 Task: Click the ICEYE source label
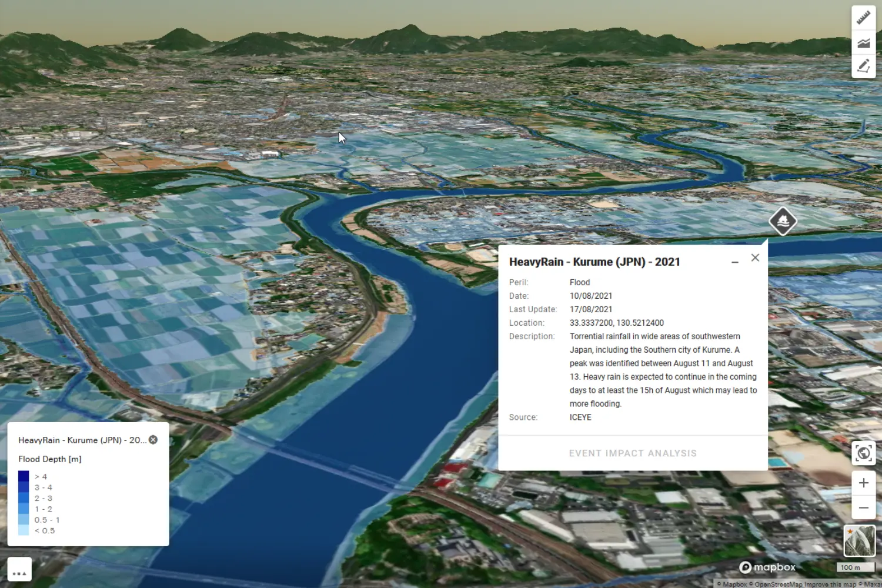pyautogui.click(x=580, y=417)
